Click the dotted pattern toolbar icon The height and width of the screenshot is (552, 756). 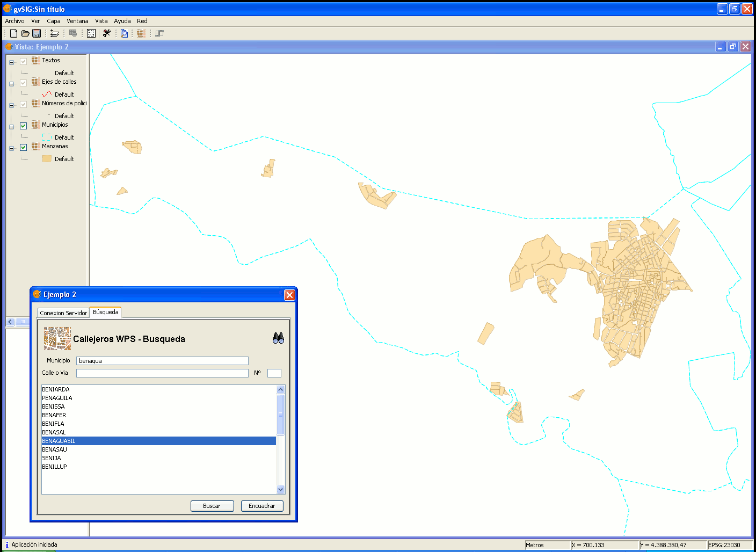(91, 33)
